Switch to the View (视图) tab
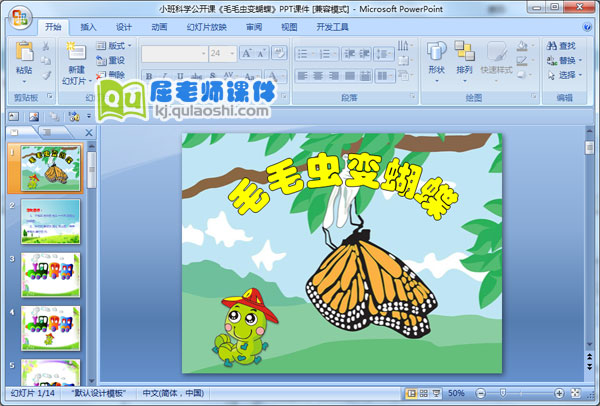Viewport: 600px width, 406px height. [x=289, y=27]
